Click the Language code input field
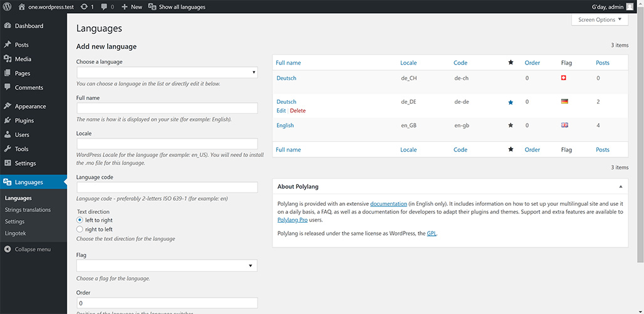The width and height of the screenshot is (644, 314). [x=167, y=187]
